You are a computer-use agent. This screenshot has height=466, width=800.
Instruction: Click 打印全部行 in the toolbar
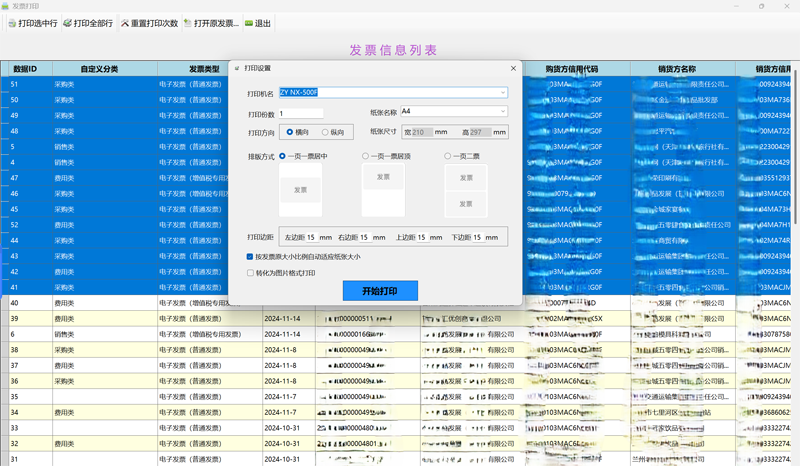[x=88, y=23]
